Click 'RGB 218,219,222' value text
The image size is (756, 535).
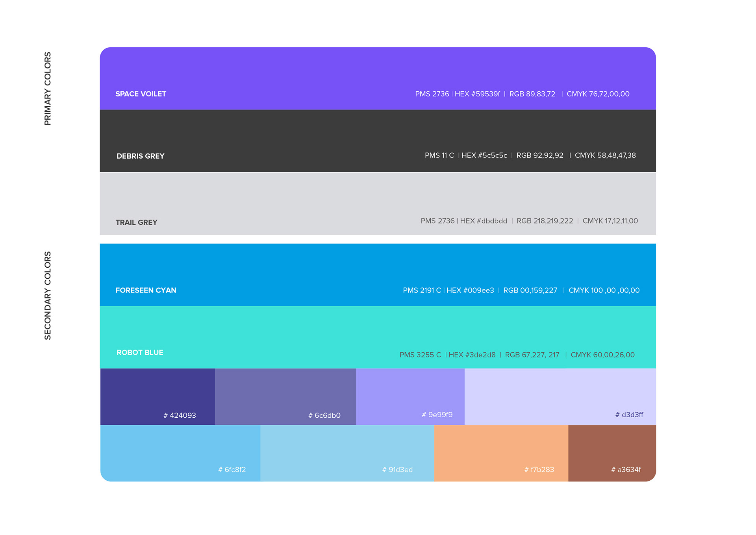(x=545, y=221)
